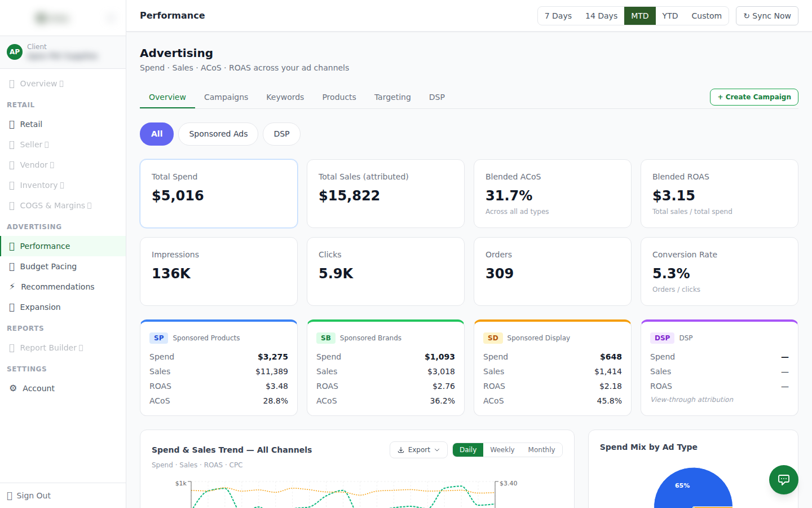Switch date range to YTD
The image size is (812, 508).
[670, 16]
